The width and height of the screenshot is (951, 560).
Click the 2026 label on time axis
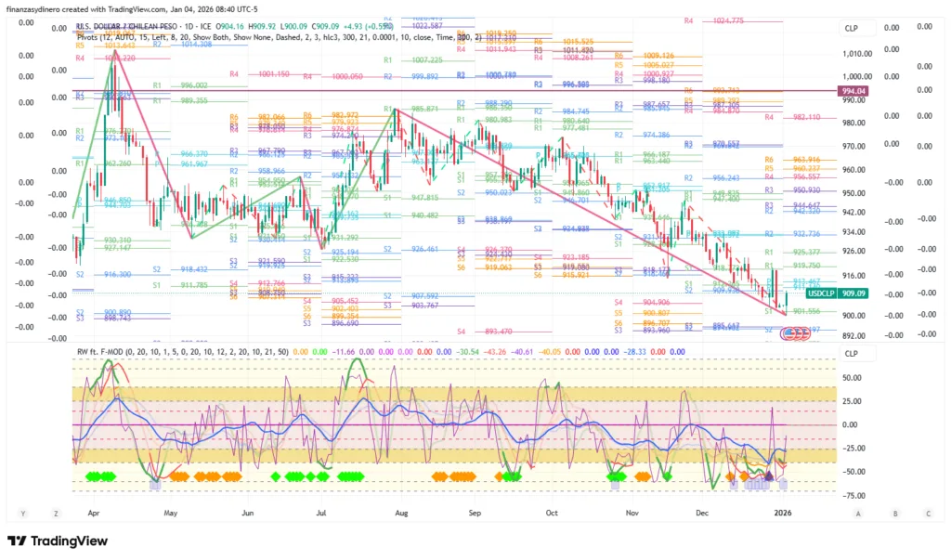783,512
